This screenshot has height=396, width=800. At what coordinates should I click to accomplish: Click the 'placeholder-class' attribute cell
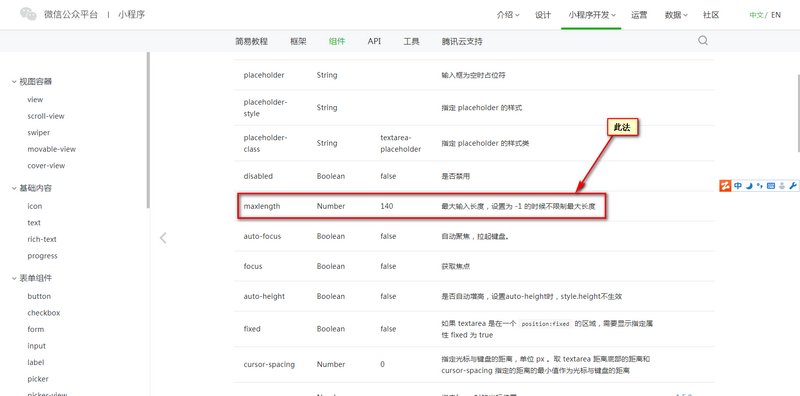tap(265, 143)
